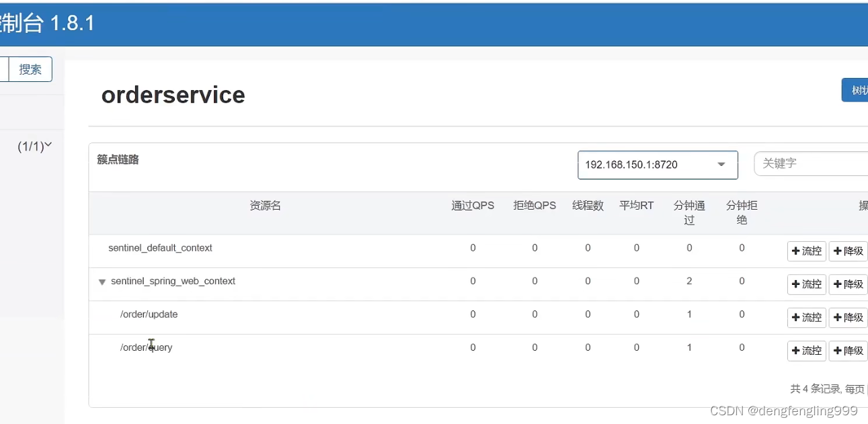Expand the (1/1) sidebar chevron
The image size is (868, 424).
(48, 145)
